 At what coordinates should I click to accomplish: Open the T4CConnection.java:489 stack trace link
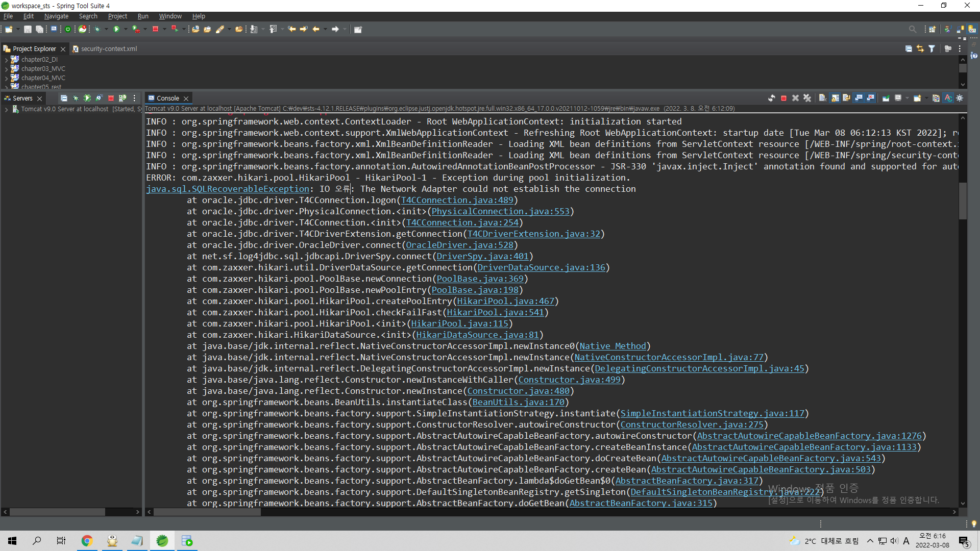457,200
